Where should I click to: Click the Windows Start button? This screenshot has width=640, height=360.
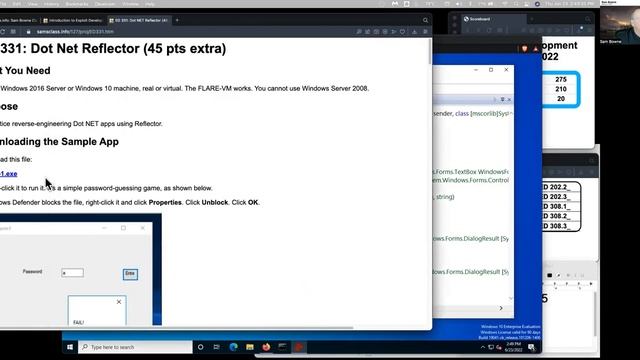[70, 347]
